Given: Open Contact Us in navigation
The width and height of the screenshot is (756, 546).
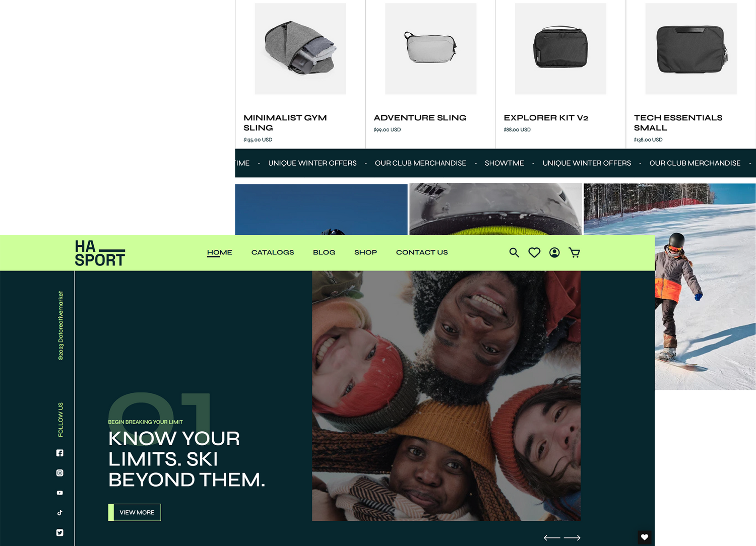Looking at the screenshot, I should pos(422,252).
